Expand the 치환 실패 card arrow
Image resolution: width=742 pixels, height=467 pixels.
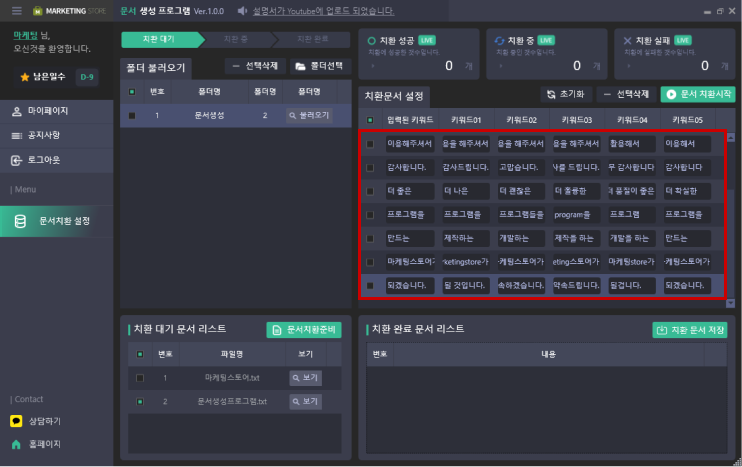pyautogui.click(x=628, y=66)
